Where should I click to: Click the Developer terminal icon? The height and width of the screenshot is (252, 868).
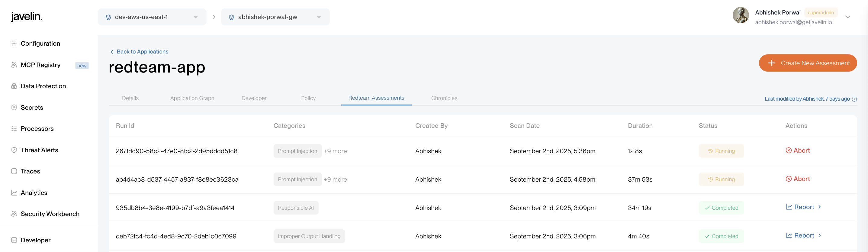(14, 240)
